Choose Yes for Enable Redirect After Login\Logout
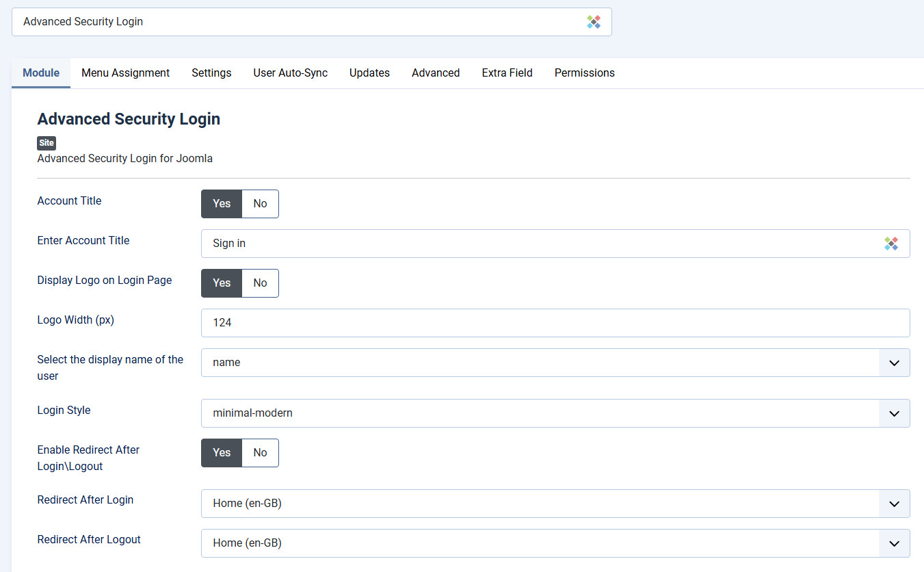 coord(222,453)
